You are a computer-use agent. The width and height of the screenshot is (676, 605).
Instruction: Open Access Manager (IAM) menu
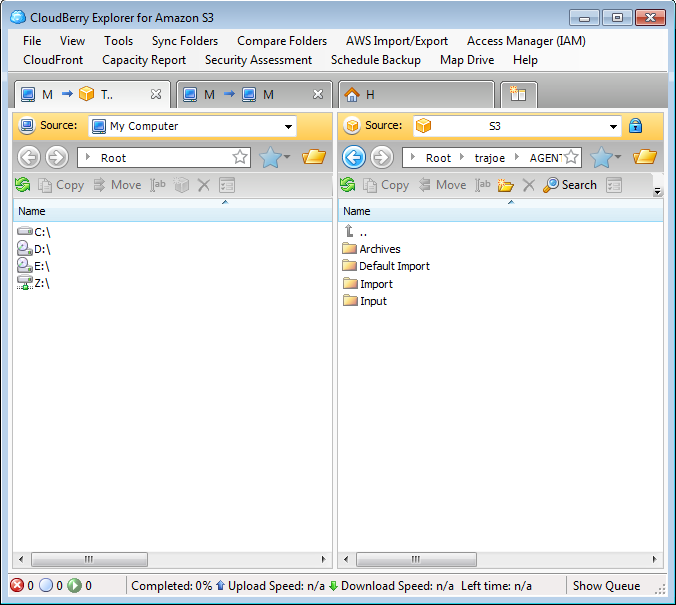coord(526,41)
